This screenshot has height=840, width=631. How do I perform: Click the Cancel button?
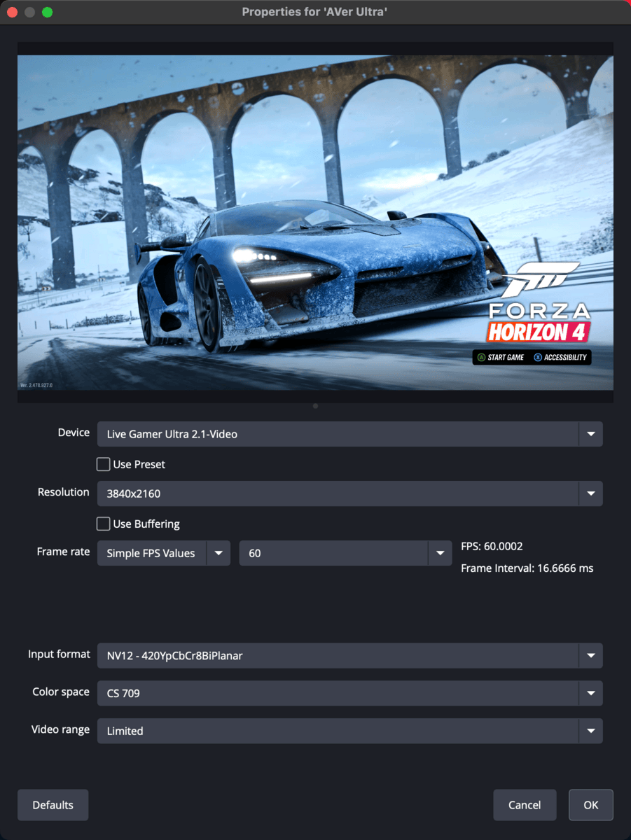pos(525,804)
